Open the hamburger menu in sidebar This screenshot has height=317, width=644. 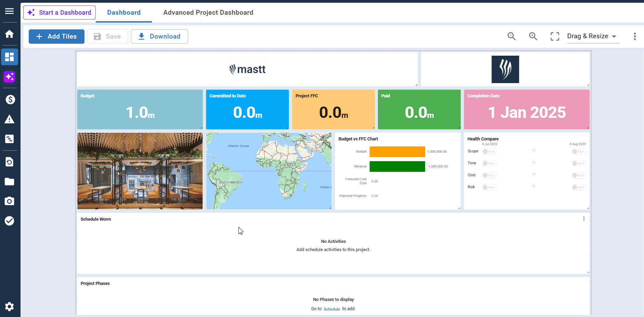tap(10, 11)
